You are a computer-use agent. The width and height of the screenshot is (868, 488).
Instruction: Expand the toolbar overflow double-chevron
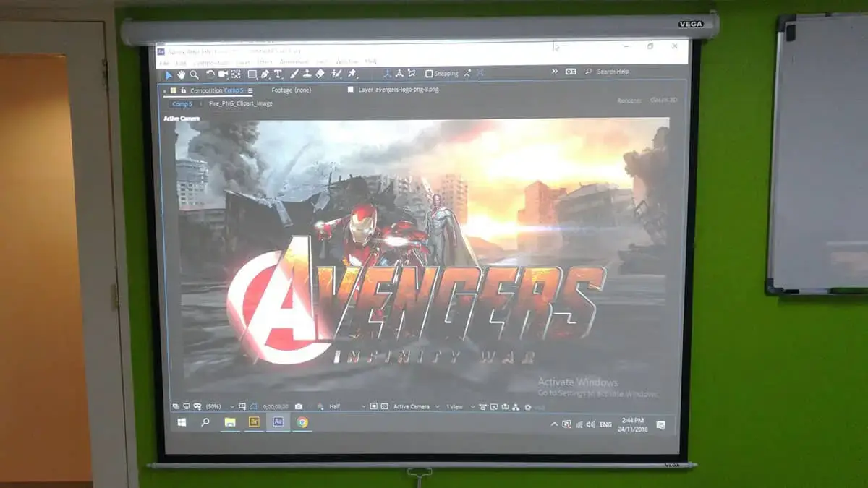click(x=555, y=72)
